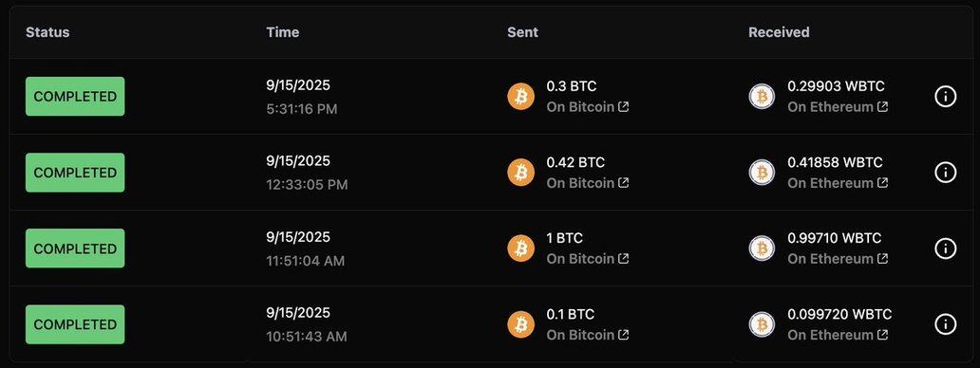Viewport: 980px width, 368px height.
Task: Open info for the 0.1 BTC transaction
Action: (945, 324)
